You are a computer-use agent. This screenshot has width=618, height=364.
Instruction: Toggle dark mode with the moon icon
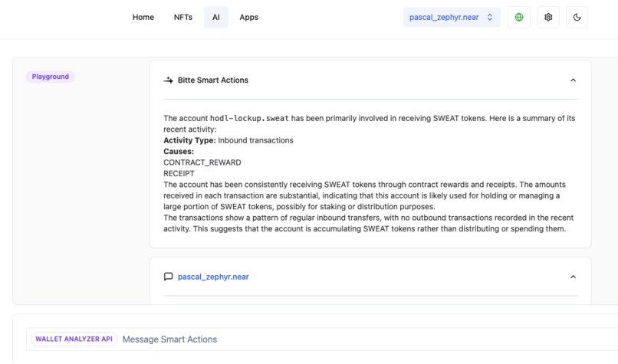click(x=577, y=18)
